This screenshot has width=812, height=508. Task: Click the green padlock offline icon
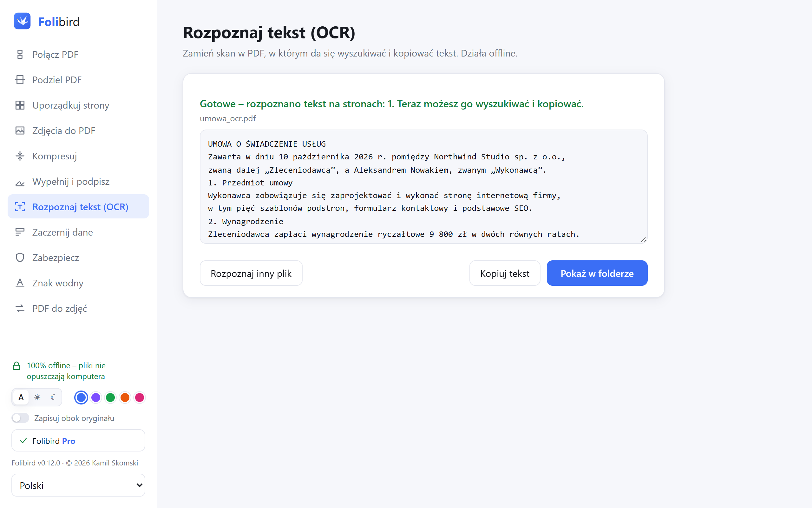[16, 366]
